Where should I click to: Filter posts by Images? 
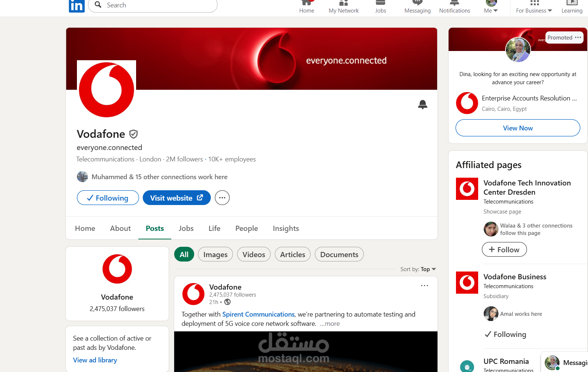pos(215,254)
